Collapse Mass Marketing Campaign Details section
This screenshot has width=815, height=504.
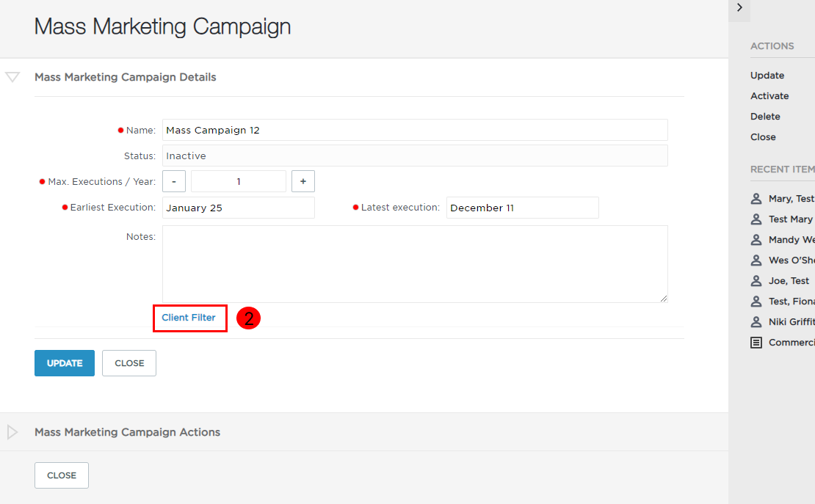12,77
